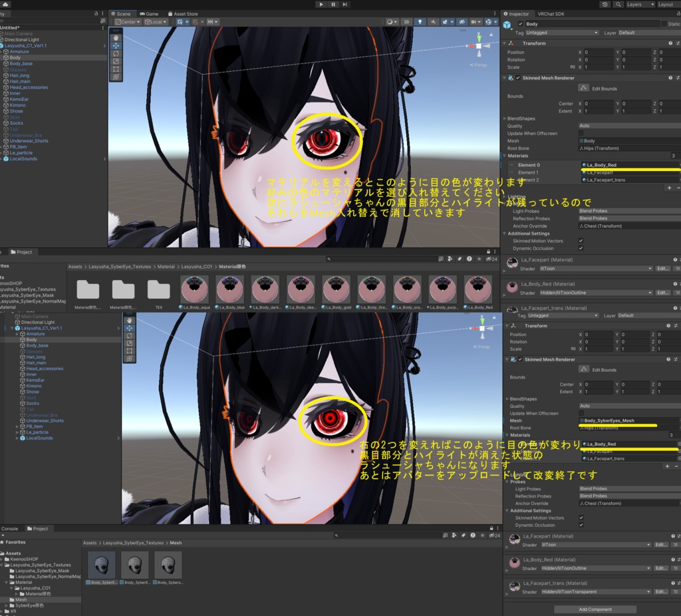Select the Hand tool in the Scene toolbar
Image resolution: width=681 pixels, height=616 pixels.
pos(116,38)
